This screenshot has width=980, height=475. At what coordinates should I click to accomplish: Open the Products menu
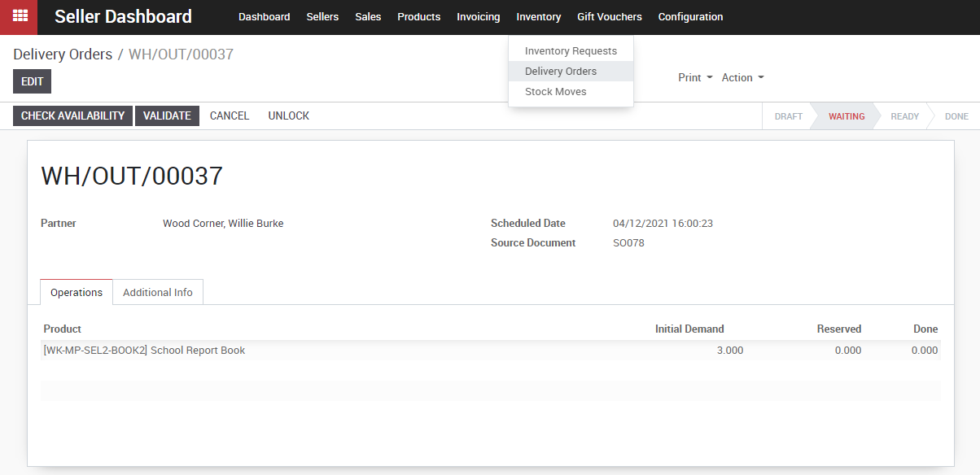pyautogui.click(x=418, y=16)
